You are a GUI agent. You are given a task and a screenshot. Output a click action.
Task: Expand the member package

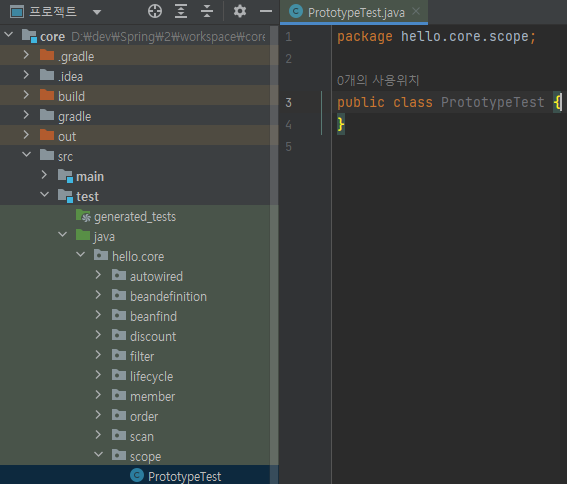pyautogui.click(x=98, y=395)
